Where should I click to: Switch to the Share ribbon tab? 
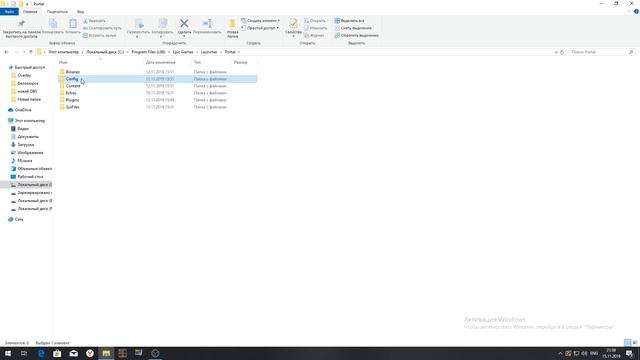[x=57, y=12]
